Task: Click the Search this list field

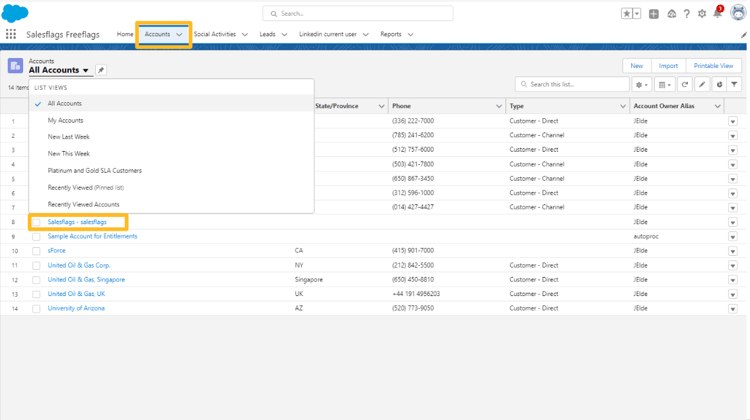Action: [572, 84]
